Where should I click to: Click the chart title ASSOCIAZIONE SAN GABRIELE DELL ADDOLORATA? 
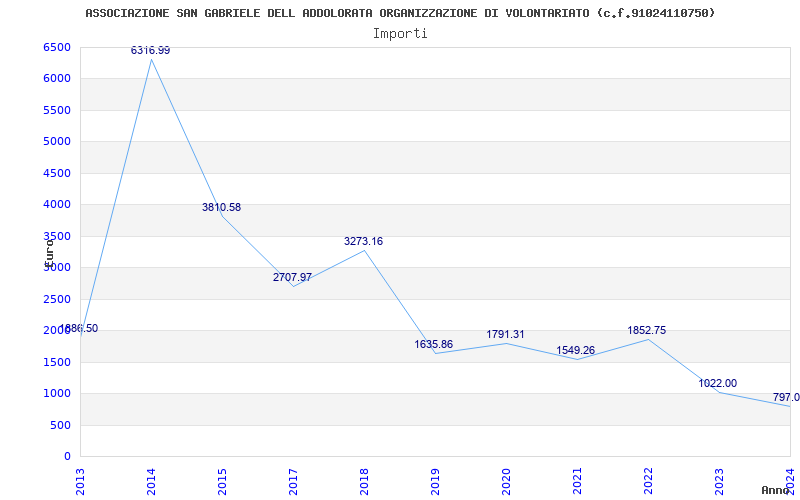[x=400, y=13]
